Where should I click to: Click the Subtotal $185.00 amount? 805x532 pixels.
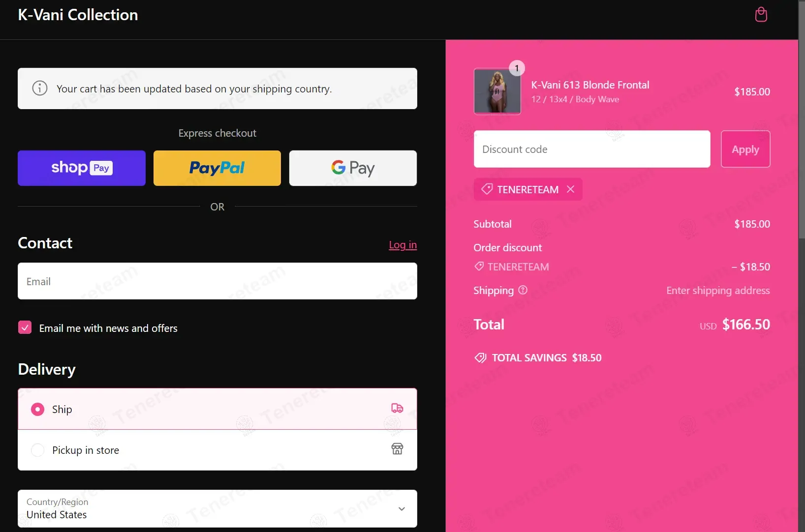pos(752,224)
